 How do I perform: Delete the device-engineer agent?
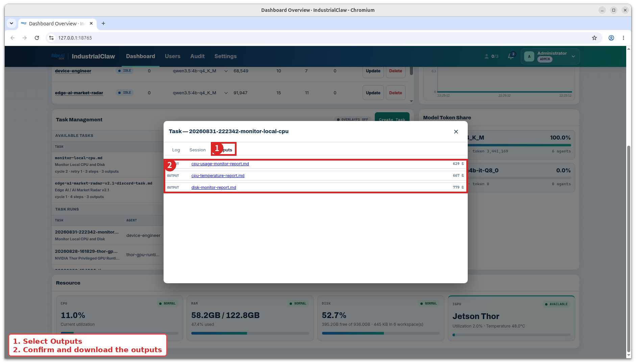(x=395, y=71)
